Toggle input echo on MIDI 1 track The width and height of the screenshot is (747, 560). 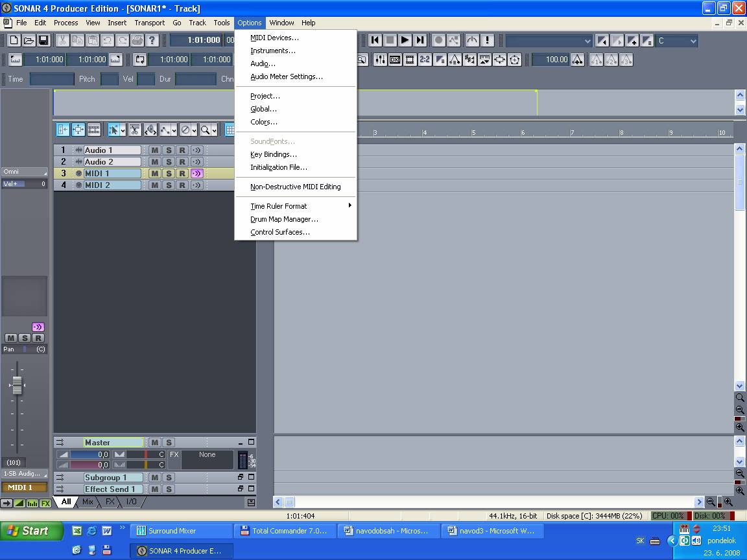pyautogui.click(x=196, y=174)
